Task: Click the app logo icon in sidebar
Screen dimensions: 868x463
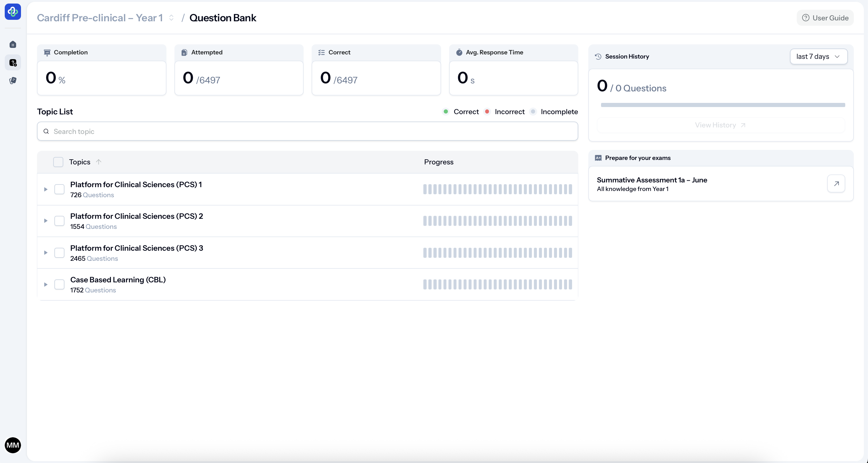Action: tap(13, 12)
